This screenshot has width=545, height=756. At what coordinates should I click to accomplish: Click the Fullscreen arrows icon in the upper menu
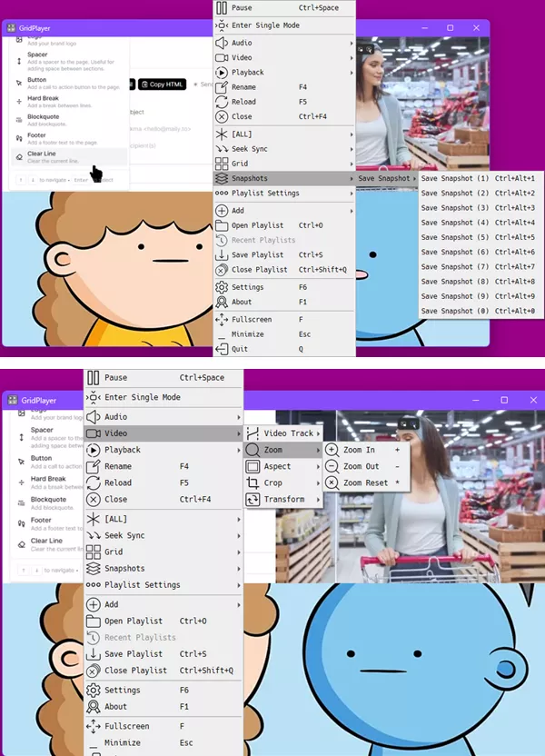pos(222,320)
